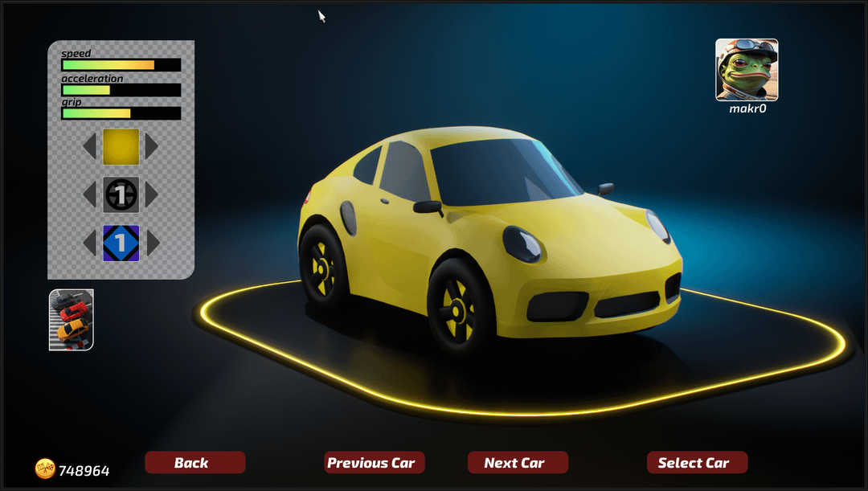Open the parked cars thumbnail
868x491 pixels.
tap(72, 320)
